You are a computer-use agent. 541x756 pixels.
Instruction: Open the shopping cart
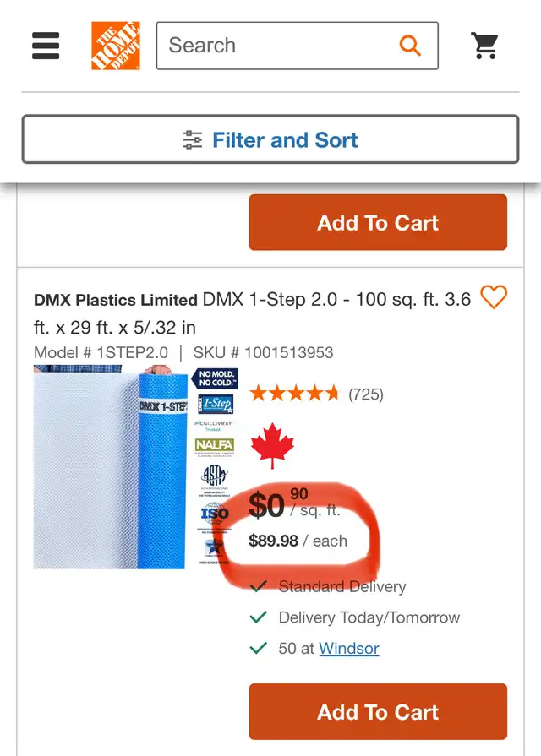click(x=486, y=46)
